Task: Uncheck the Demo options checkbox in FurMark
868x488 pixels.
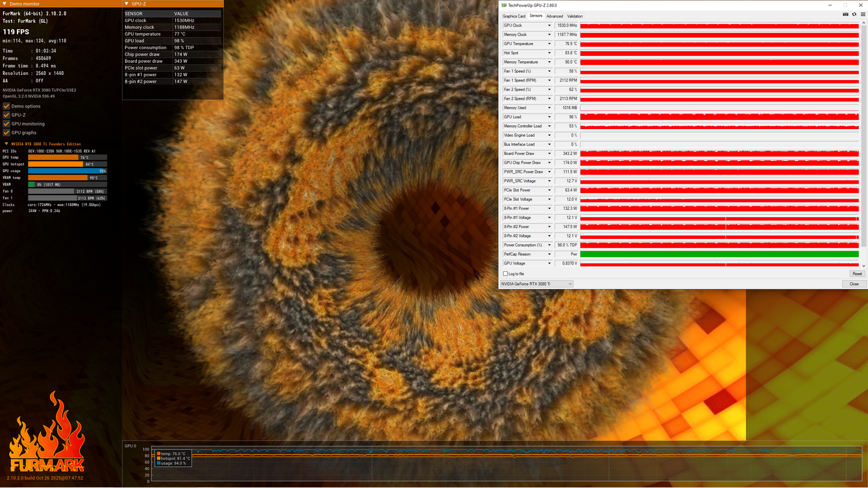Action: click(7, 106)
